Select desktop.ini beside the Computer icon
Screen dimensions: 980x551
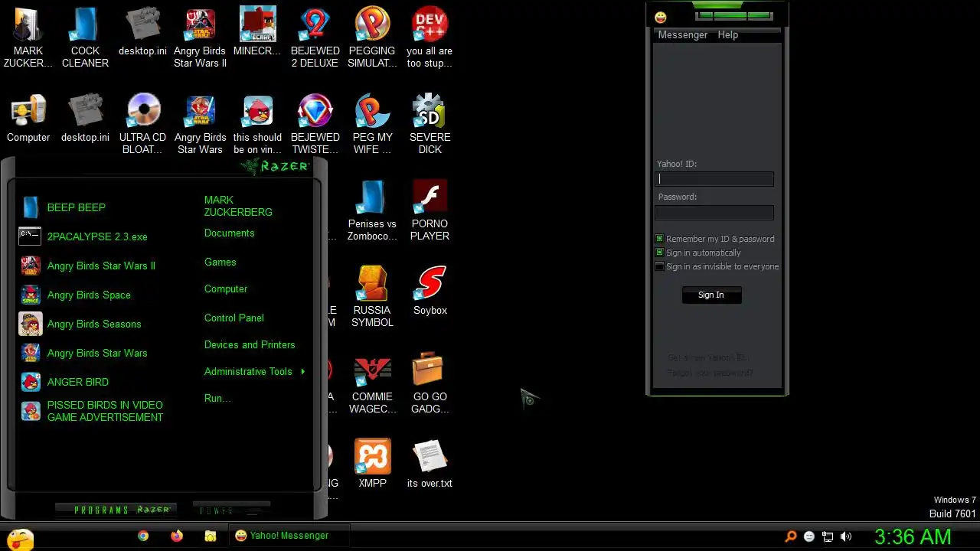(x=85, y=119)
